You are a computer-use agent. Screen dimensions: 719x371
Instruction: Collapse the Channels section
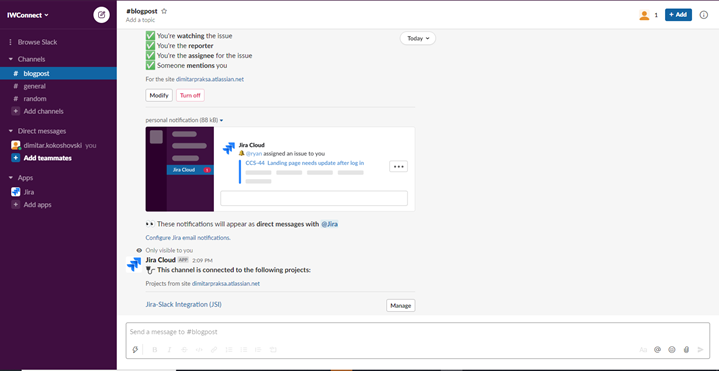(x=11, y=59)
